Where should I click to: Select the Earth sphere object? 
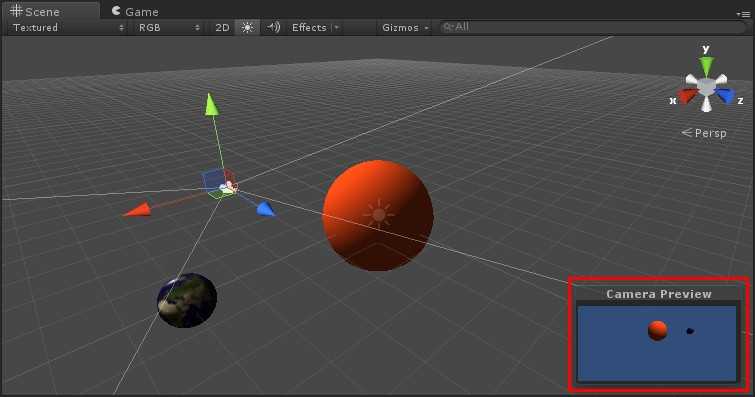tap(187, 300)
